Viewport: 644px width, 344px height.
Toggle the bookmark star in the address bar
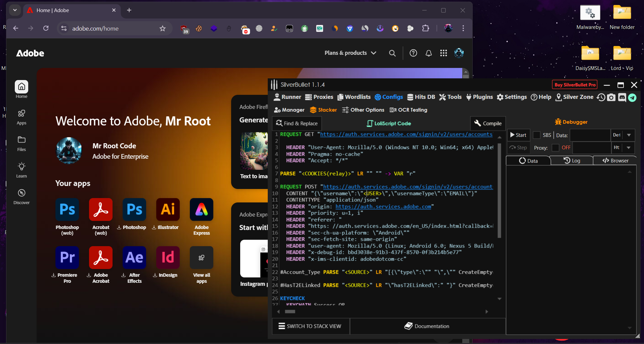163,28
